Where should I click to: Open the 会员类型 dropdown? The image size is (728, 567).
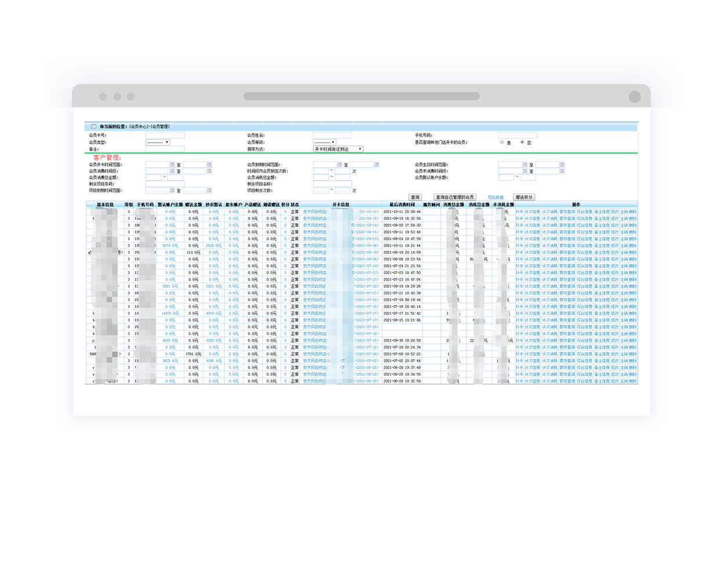[158, 142]
